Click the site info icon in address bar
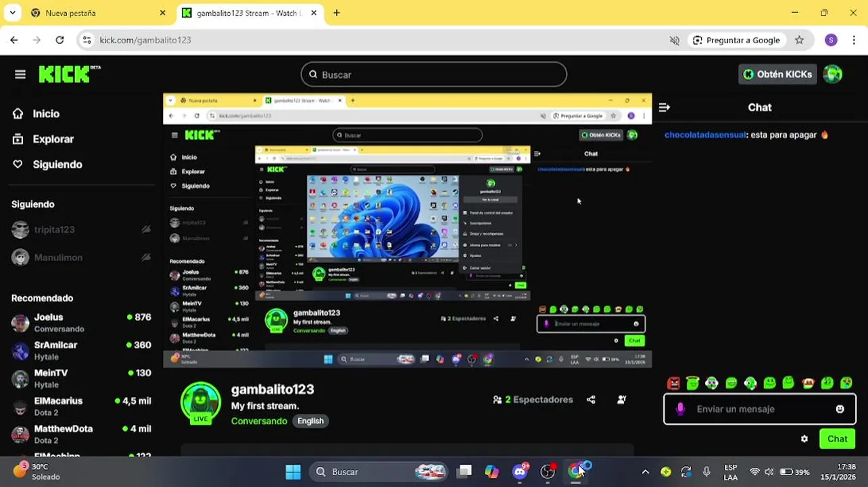 (87, 40)
